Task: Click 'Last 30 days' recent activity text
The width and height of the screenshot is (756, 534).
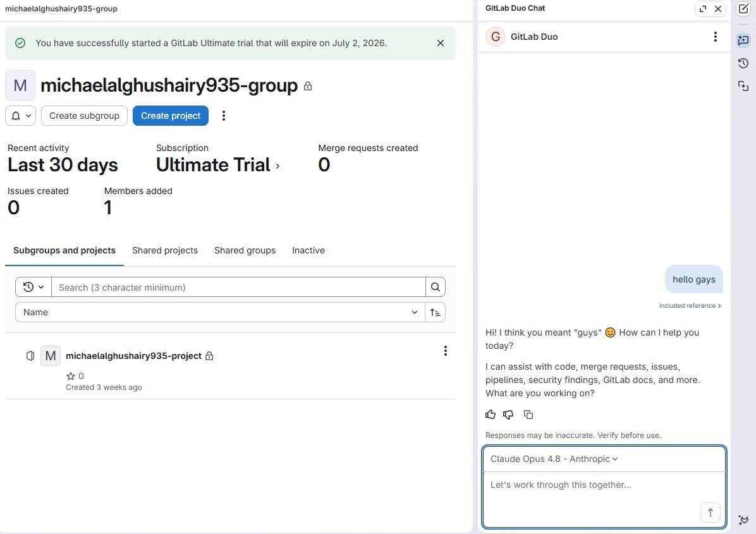Action: click(x=63, y=165)
